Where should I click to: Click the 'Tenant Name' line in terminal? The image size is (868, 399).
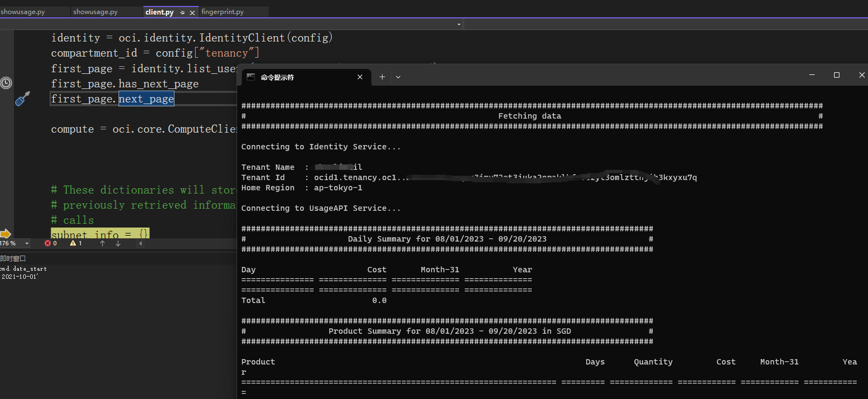click(x=302, y=167)
